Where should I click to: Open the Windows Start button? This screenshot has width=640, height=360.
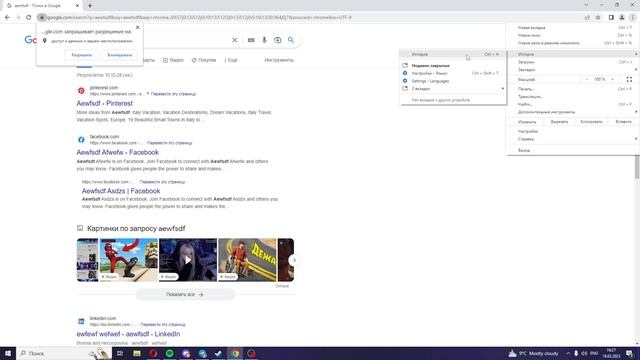click(x=7, y=353)
